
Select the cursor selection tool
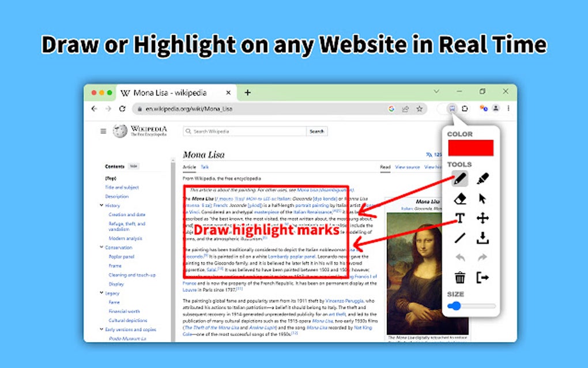[x=483, y=198]
